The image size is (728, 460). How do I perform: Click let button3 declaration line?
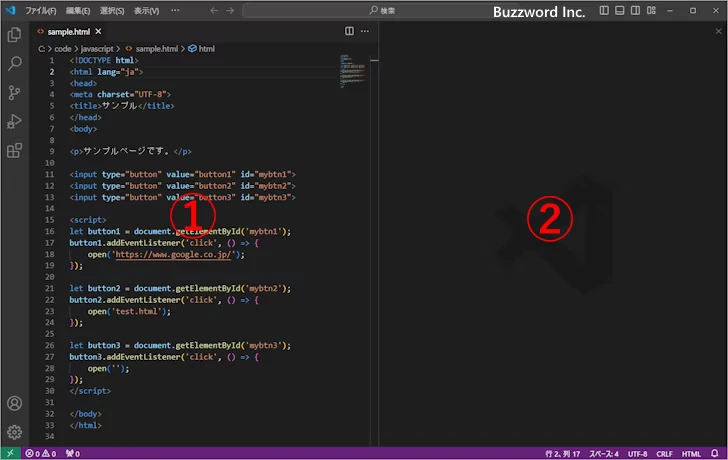(180, 345)
